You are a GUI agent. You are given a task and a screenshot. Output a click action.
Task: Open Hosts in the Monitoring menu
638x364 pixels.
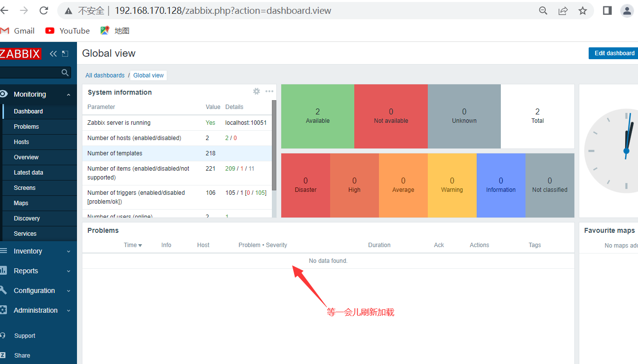38,142
